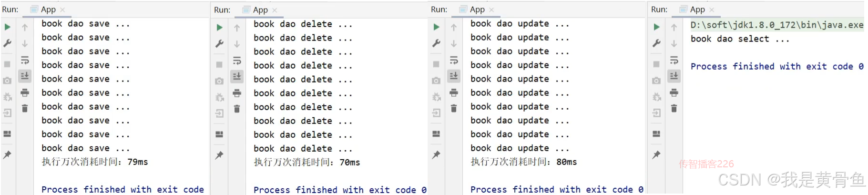
Task: Click camera icon in delete output panel
Action: (x=219, y=81)
